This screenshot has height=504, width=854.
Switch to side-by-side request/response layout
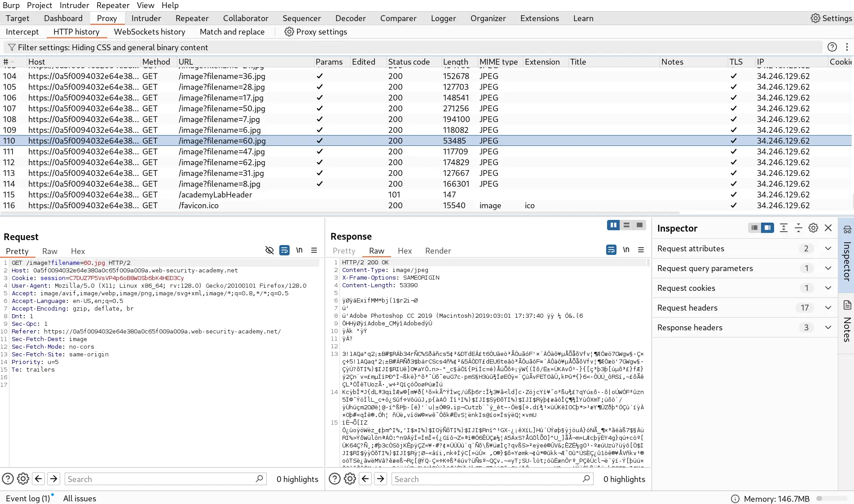(x=613, y=225)
